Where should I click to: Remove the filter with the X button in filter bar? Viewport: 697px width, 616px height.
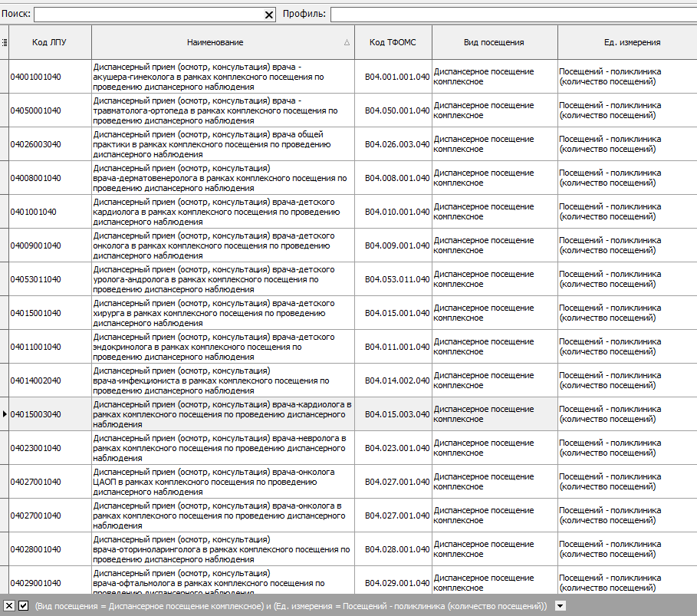pos(9,606)
